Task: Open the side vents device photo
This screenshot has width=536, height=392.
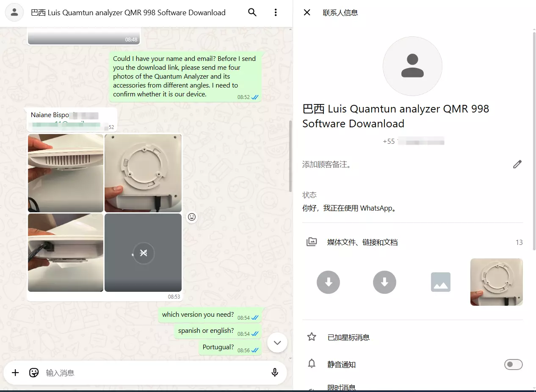Action: click(66, 173)
